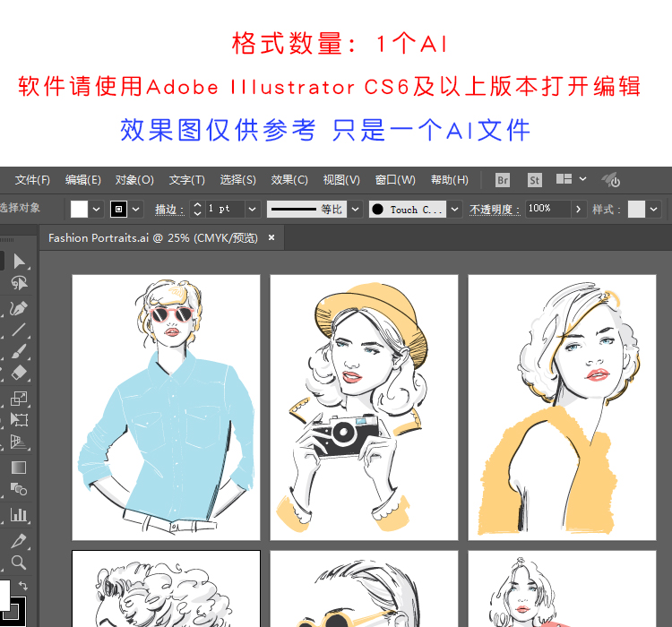Image resolution: width=672 pixels, height=627 pixels.
Task: Open the Touch C... brush dropdown
Action: pos(455,209)
